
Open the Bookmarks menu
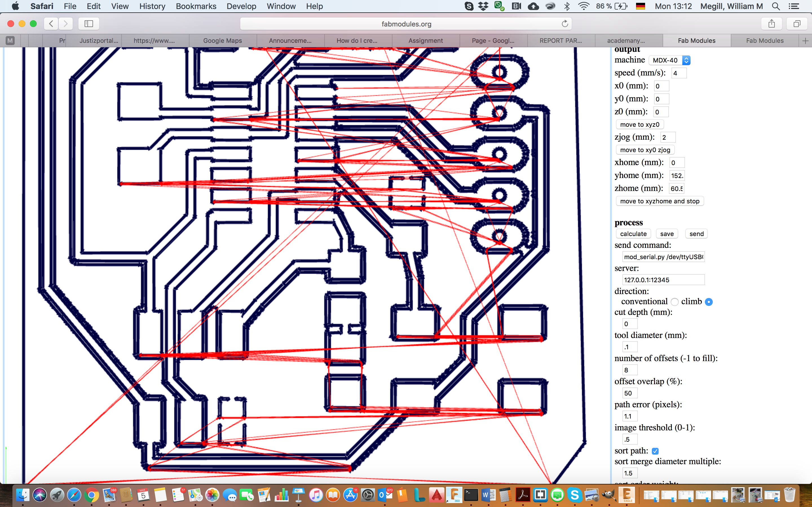pyautogui.click(x=196, y=6)
